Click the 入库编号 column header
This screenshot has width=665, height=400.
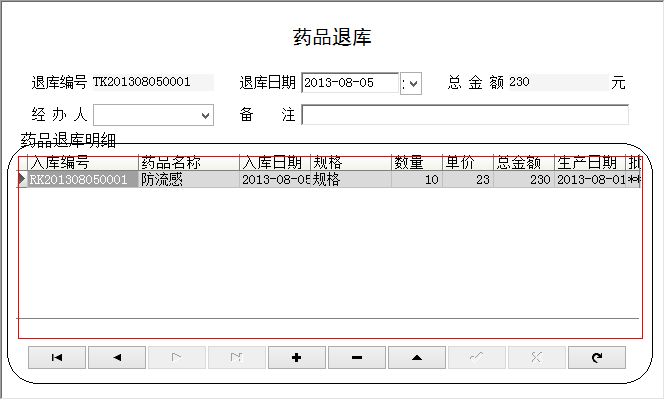83,162
